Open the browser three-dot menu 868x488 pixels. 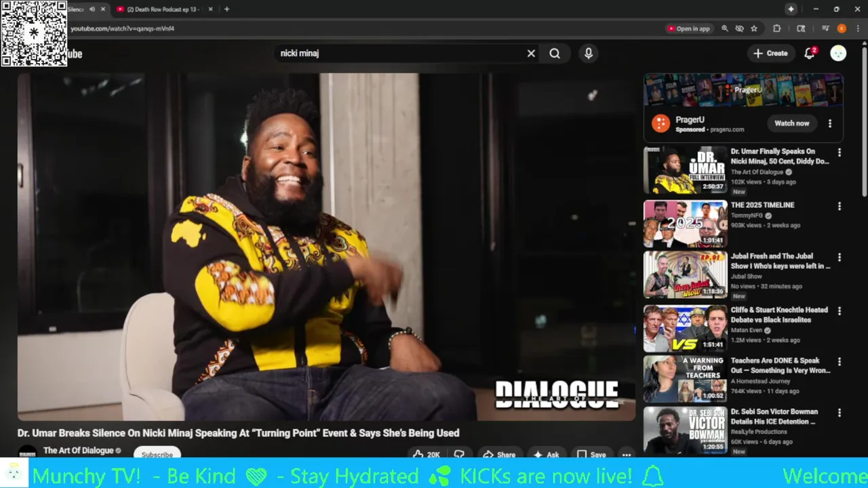coord(858,28)
